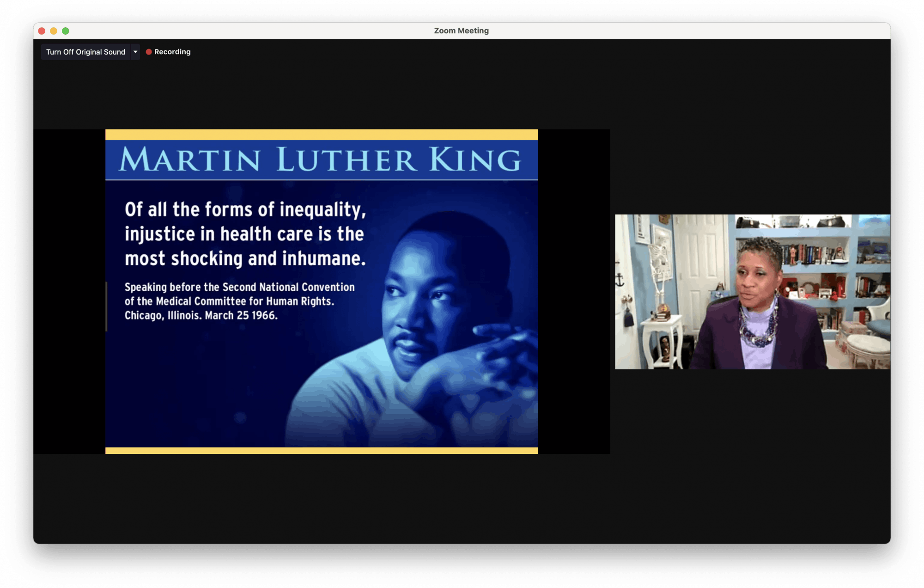Screen dimensions: 924x588
Task: Click the Chicago, Illinois March 25 1966 caption
Action: (201, 316)
